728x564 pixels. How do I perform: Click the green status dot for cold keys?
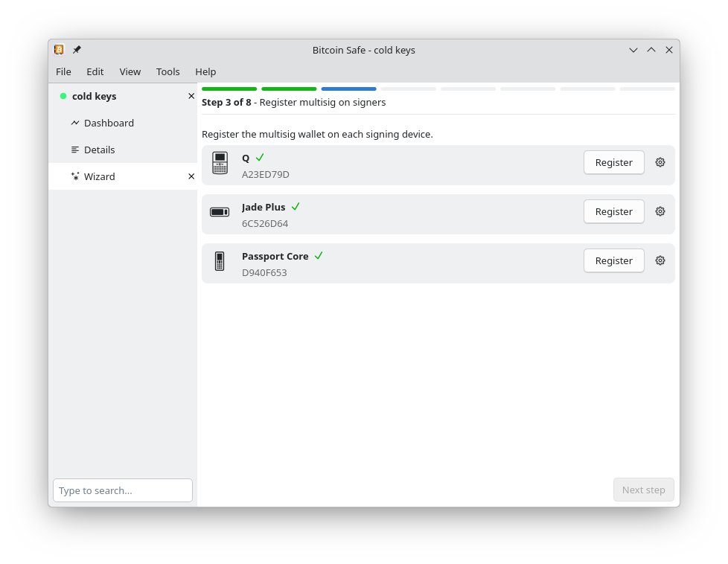click(x=63, y=96)
